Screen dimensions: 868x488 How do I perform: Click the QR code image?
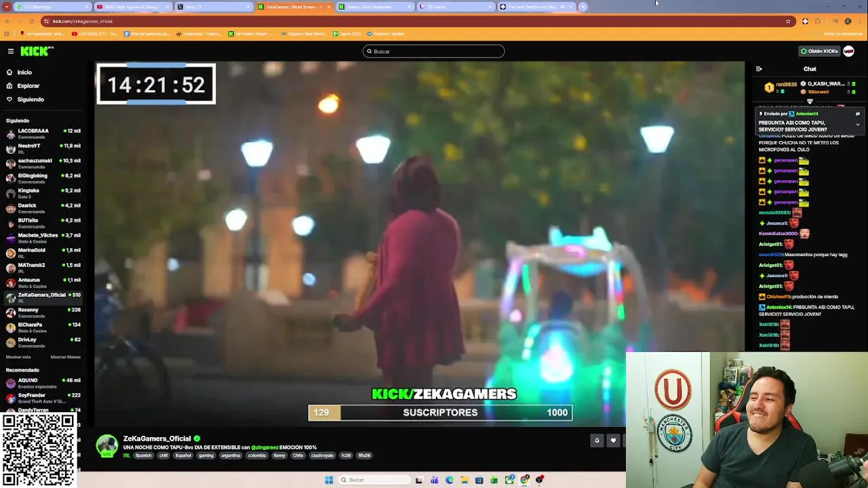pyautogui.click(x=39, y=449)
